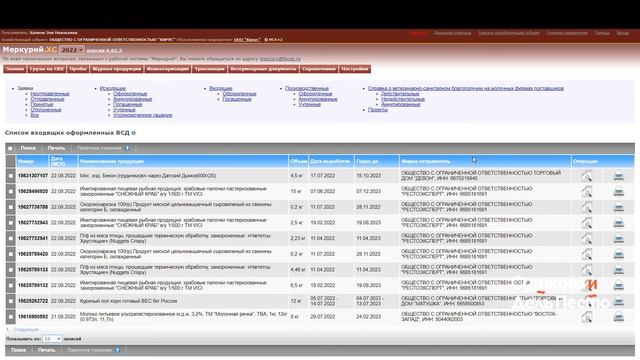The width and height of the screenshot is (640, 360).
Task: Click info icon beside the list title
Action: click(133, 133)
